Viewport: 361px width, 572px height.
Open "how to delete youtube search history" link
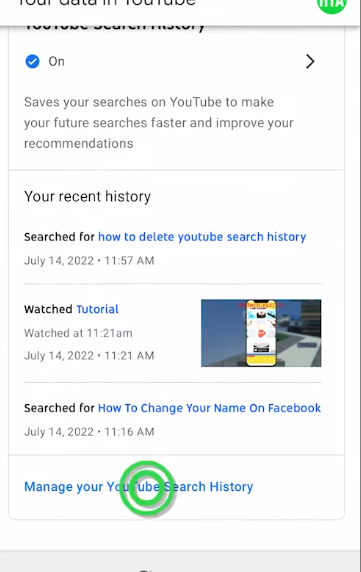[202, 237]
